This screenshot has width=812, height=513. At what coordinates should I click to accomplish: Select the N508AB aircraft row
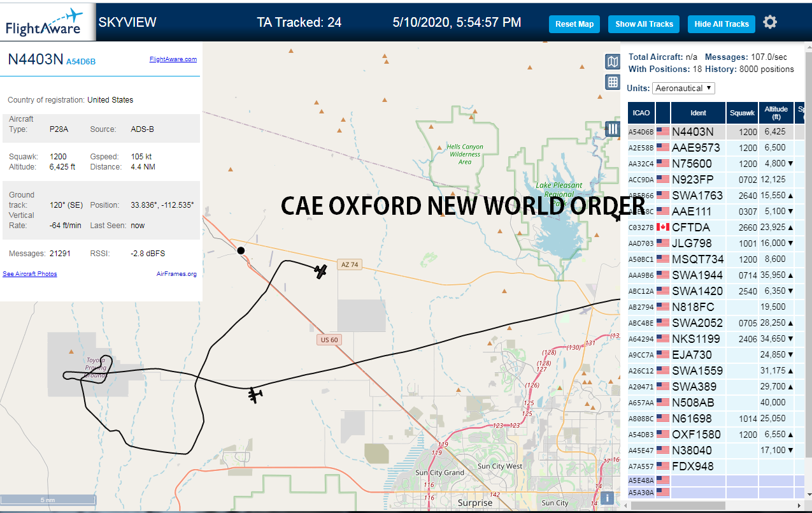click(715, 403)
